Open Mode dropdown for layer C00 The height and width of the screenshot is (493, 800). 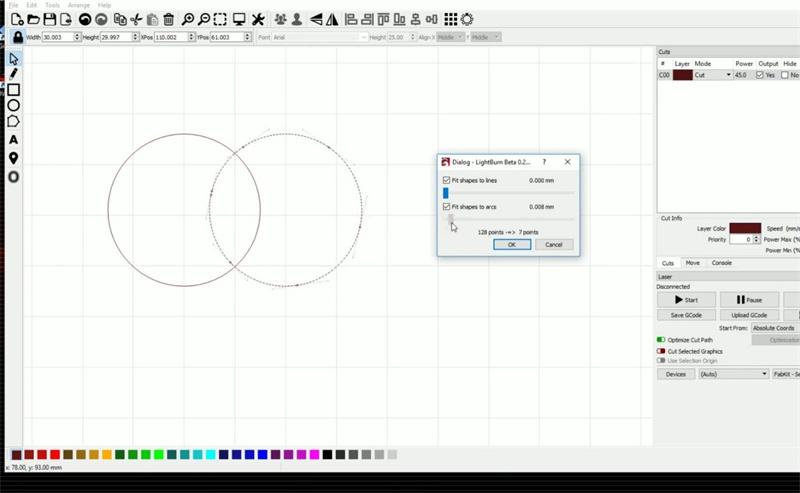point(713,75)
